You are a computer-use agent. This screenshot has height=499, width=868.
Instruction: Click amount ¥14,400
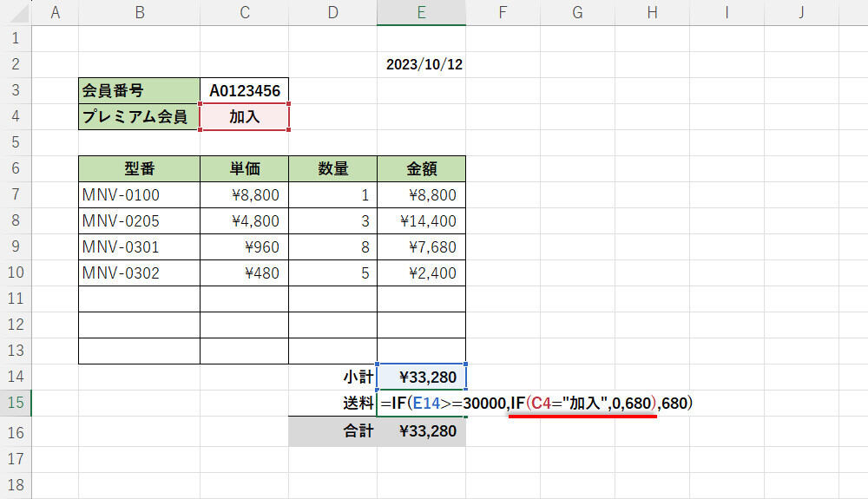421,220
